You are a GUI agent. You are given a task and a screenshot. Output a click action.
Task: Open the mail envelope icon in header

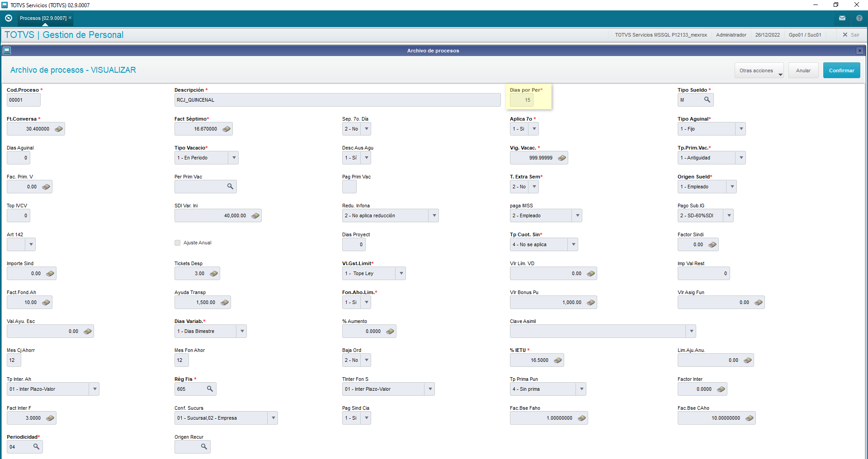point(842,18)
